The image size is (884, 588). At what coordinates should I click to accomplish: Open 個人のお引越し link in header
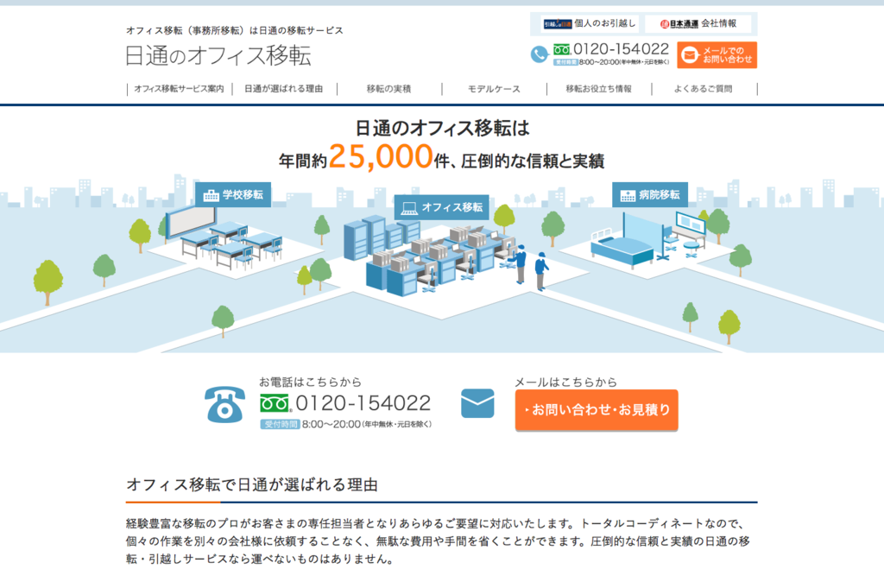(589, 23)
